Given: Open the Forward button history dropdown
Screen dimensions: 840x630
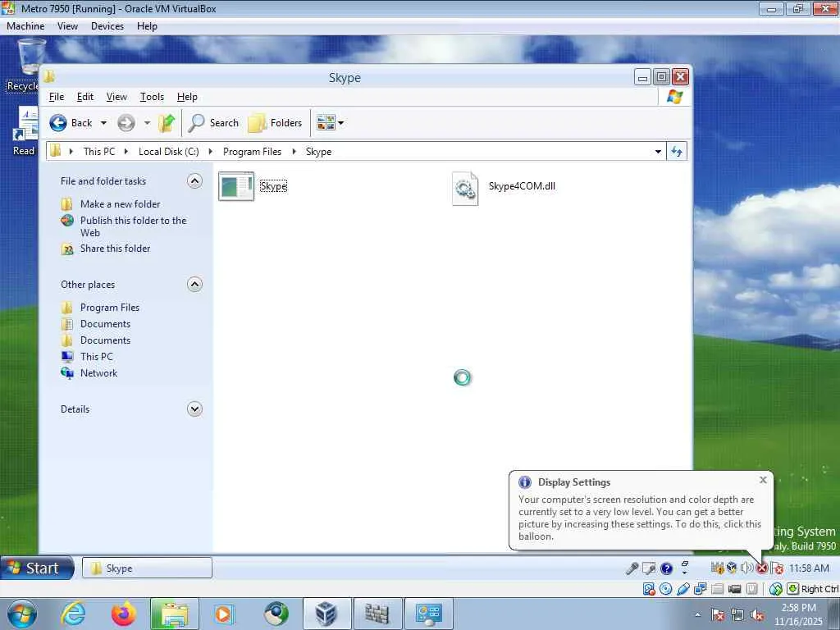Looking at the screenshot, I should point(147,123).
